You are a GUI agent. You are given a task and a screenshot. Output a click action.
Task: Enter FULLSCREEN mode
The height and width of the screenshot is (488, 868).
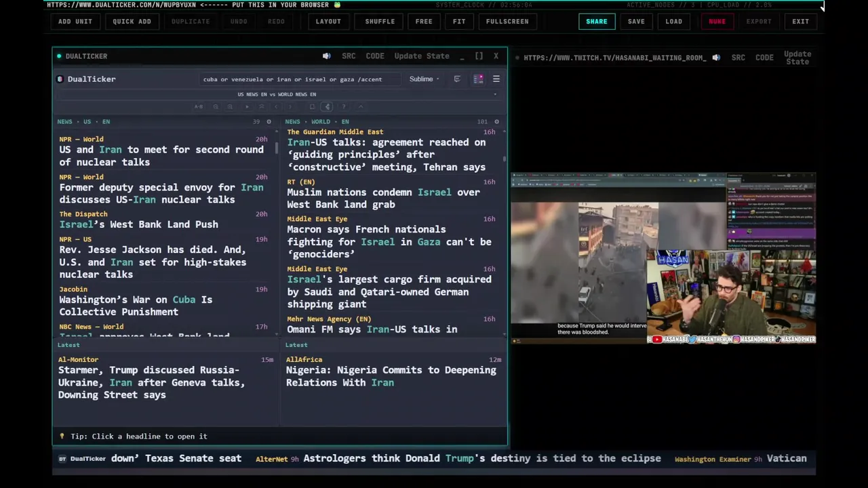click(x=507, y=22)
